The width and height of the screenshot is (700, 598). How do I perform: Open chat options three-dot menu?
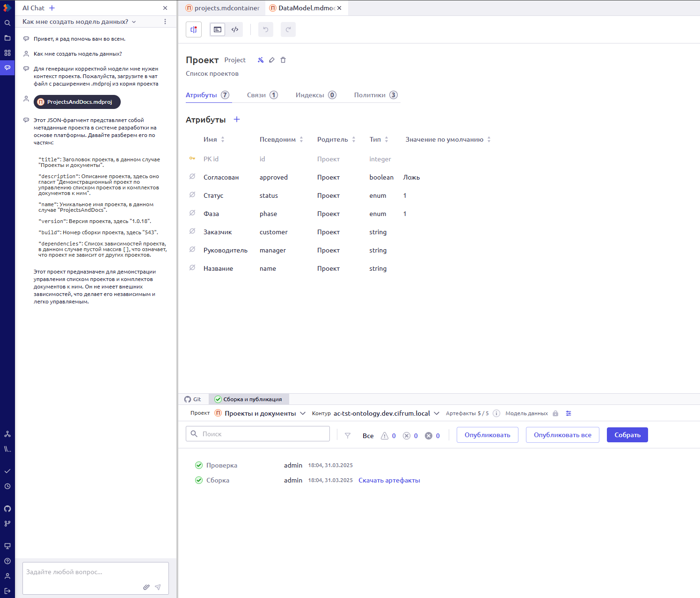point(165,22)
